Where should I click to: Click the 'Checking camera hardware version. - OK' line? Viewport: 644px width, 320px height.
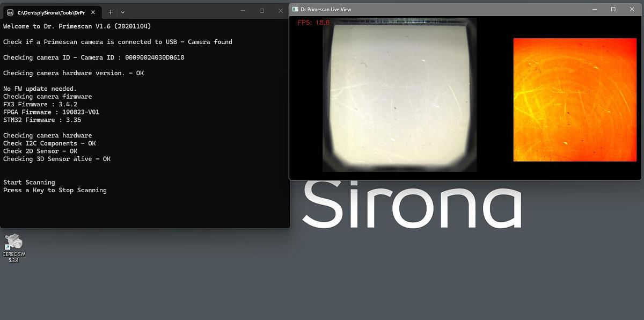[x=74, y=73]
